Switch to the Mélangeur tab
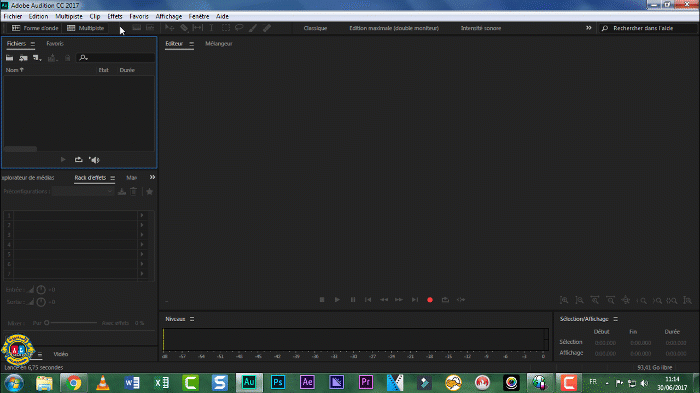 point(219,44)
